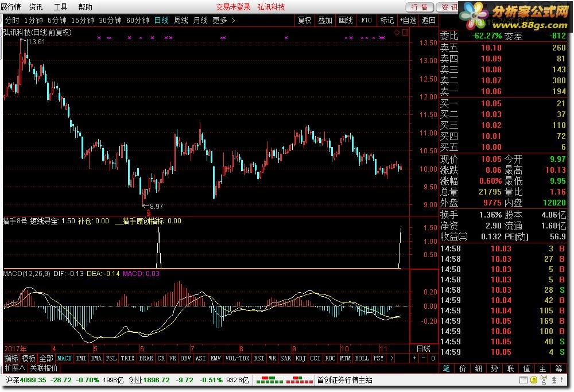Switch to 15分钟 chart period

[82, 21]
